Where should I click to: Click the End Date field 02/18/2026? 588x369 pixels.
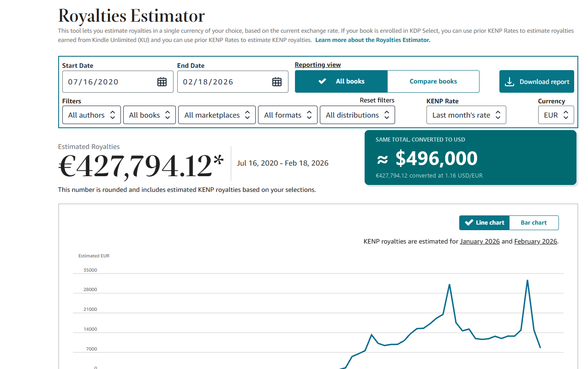[233, 82]
